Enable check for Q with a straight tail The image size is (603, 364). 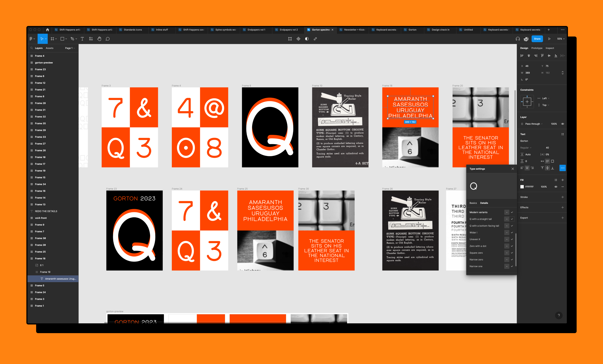(x=512, y=219)
